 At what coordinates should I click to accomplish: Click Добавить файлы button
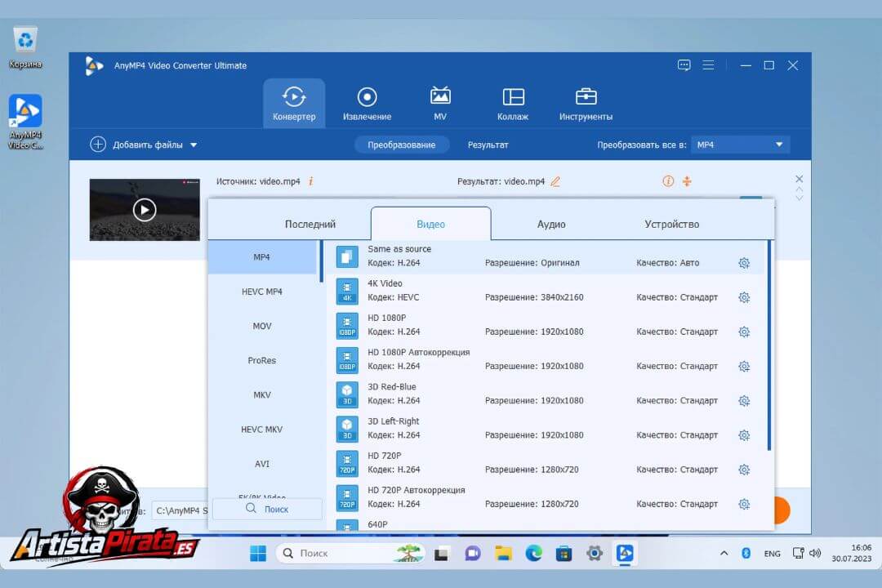coord(136,145)
